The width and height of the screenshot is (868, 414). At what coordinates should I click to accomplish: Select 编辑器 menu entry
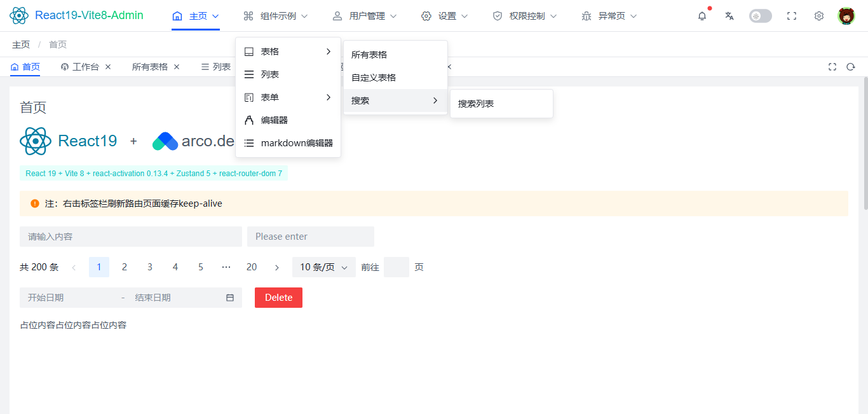pos(288,120)
